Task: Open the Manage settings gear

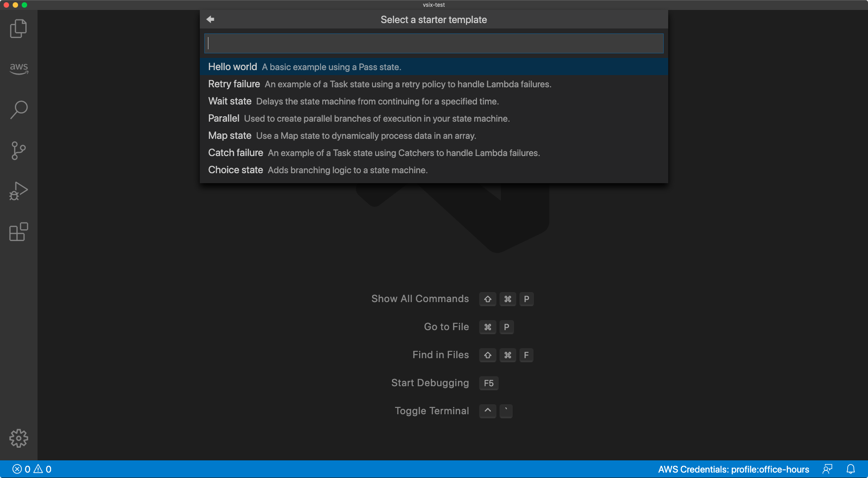Action: (x=19, y=438)
